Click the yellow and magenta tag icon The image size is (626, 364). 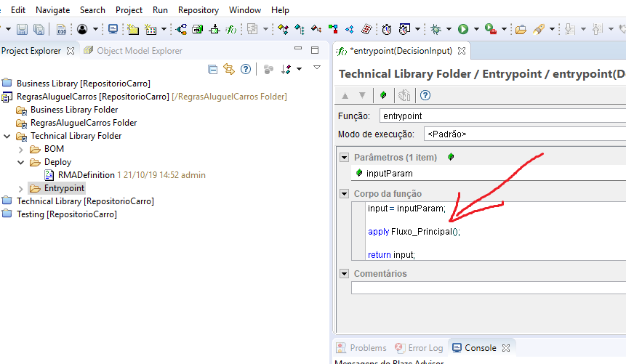pos(283,29)
